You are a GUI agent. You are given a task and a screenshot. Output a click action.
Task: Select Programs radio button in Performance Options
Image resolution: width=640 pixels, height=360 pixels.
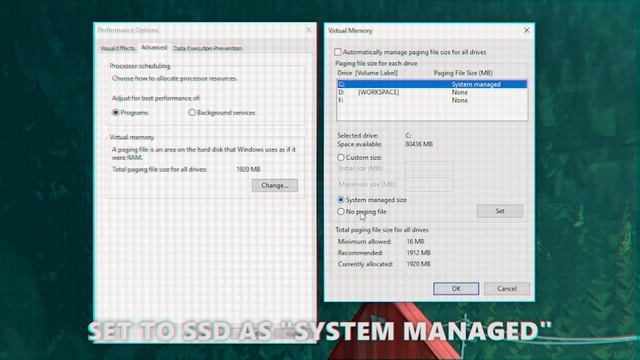tap(116, 112)
